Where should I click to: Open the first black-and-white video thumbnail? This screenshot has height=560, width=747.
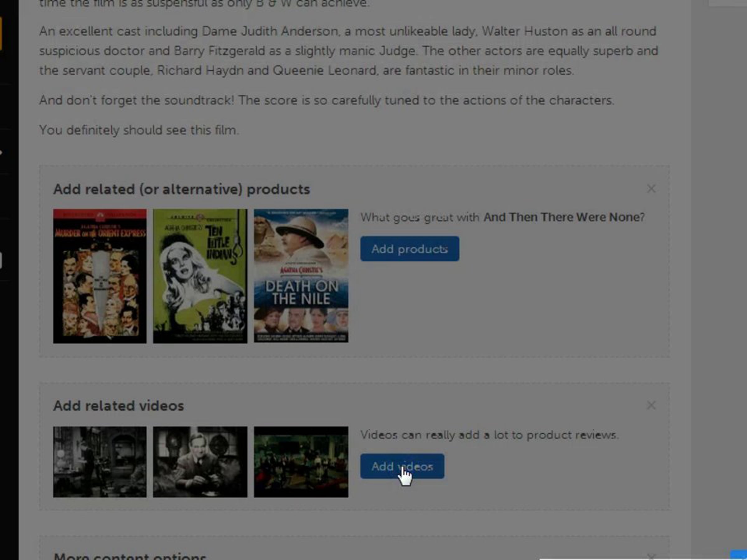coord(100,462)
